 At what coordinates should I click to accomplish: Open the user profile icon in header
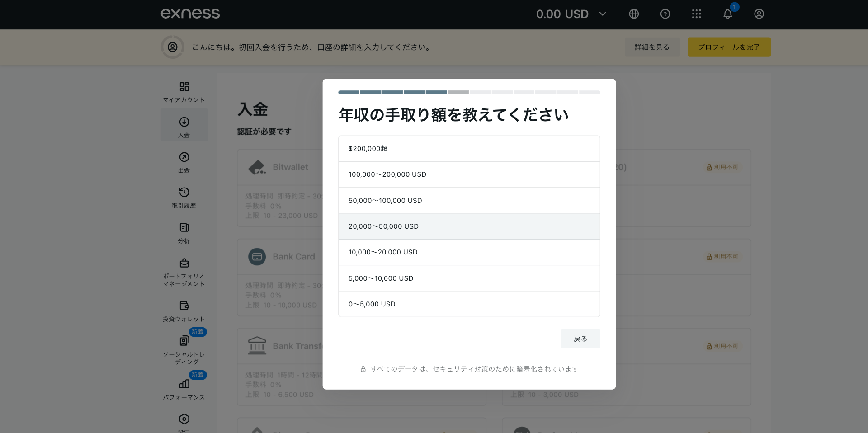coord(759,14)
